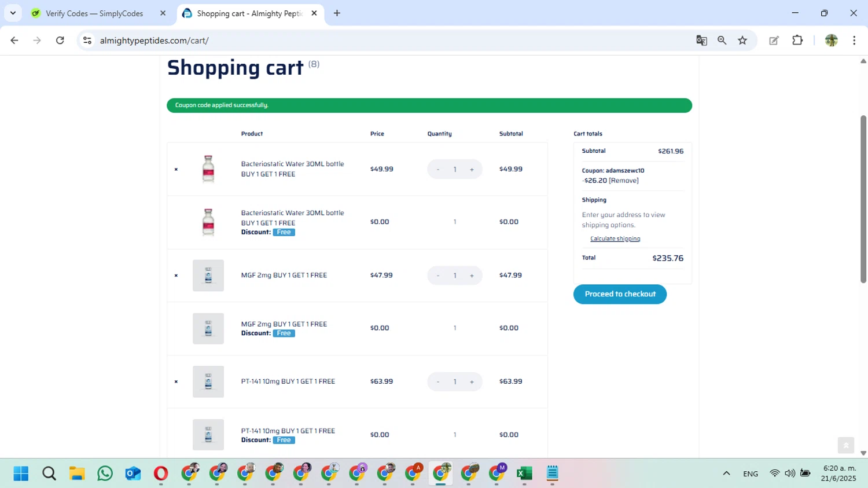Increase MGF 2mg quantity with plus

click(472, 276)
